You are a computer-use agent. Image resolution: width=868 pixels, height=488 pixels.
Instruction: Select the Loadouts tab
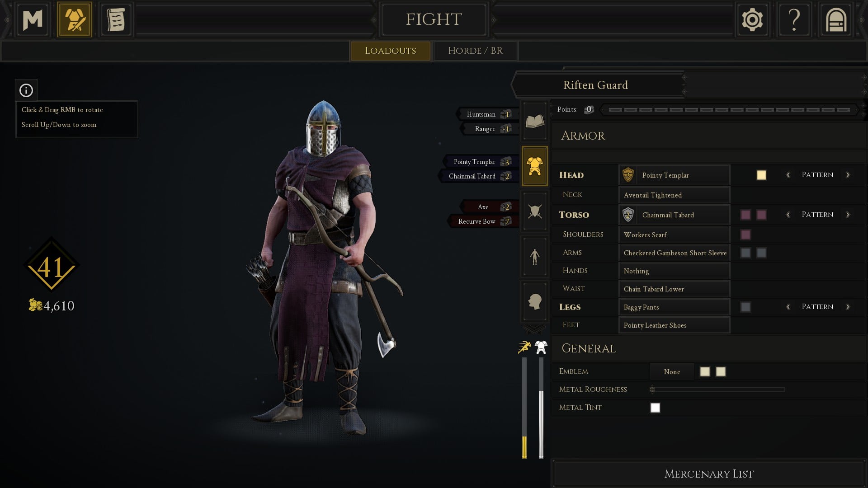coord(390,51)
